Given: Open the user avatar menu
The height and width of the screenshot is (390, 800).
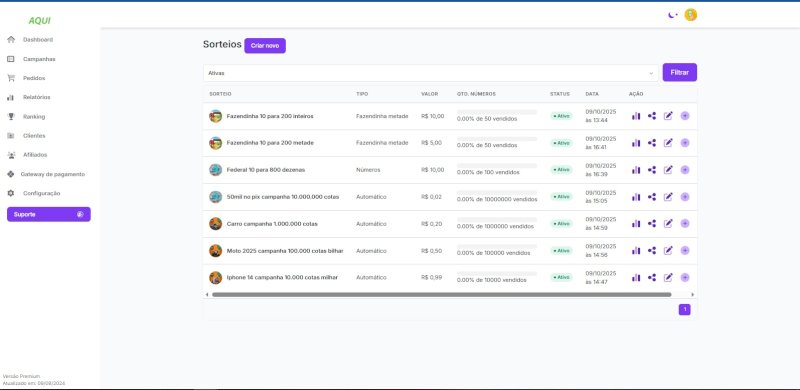Looking at the screenshot, I should [691, 15].
